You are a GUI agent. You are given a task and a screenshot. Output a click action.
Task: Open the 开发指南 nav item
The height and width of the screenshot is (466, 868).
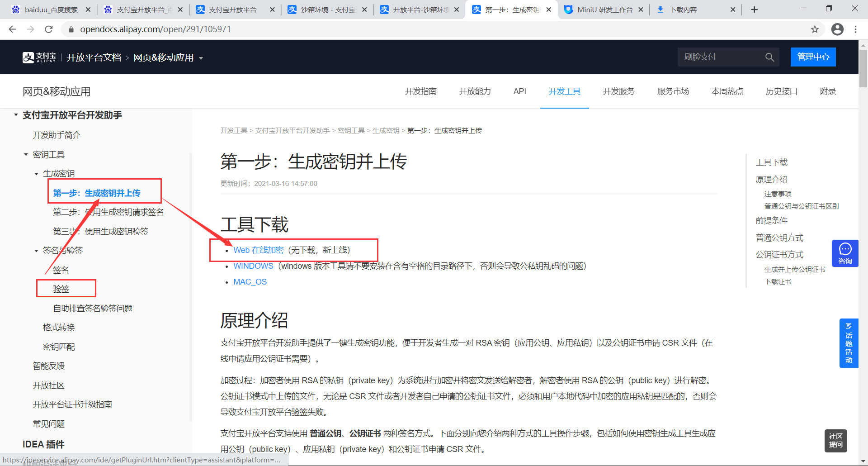click(x=420, y=91)
